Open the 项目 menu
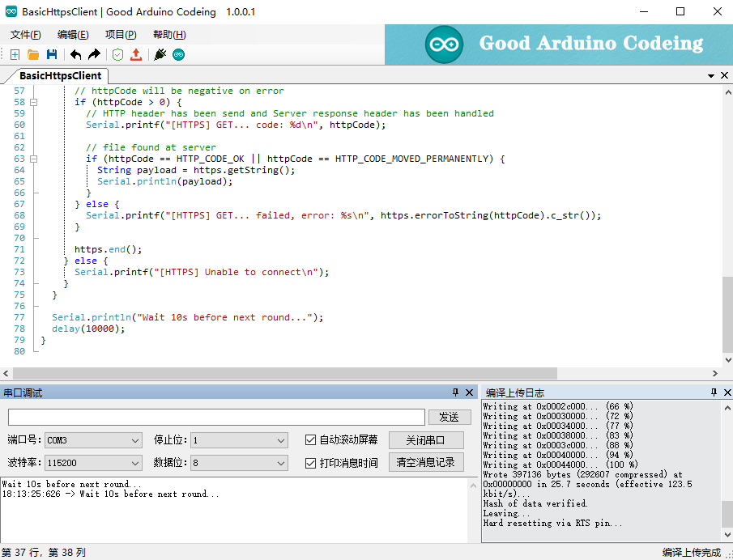 click(x=119, y=34)
